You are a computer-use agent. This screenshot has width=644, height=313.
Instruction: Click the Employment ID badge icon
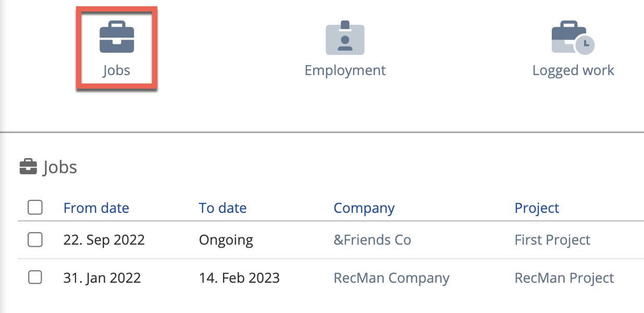tap(345, 39)
